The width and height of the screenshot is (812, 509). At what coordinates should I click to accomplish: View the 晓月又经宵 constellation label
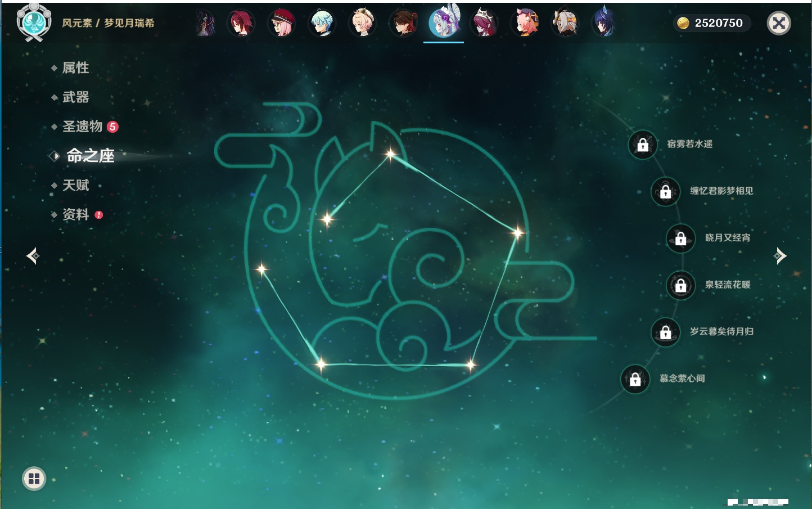pyautogui.click(x=728, y=237)
